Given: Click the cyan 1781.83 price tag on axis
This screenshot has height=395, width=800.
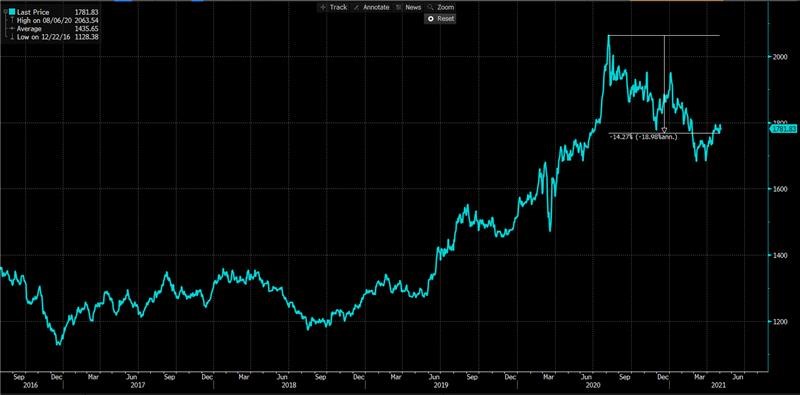Looking at the screenshot, I should (x=784, y=129).
